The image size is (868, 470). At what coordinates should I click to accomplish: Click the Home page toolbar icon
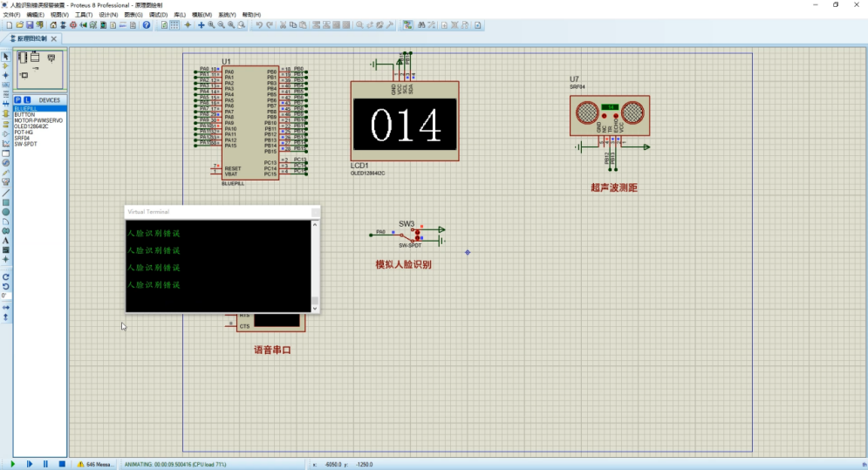53,25
